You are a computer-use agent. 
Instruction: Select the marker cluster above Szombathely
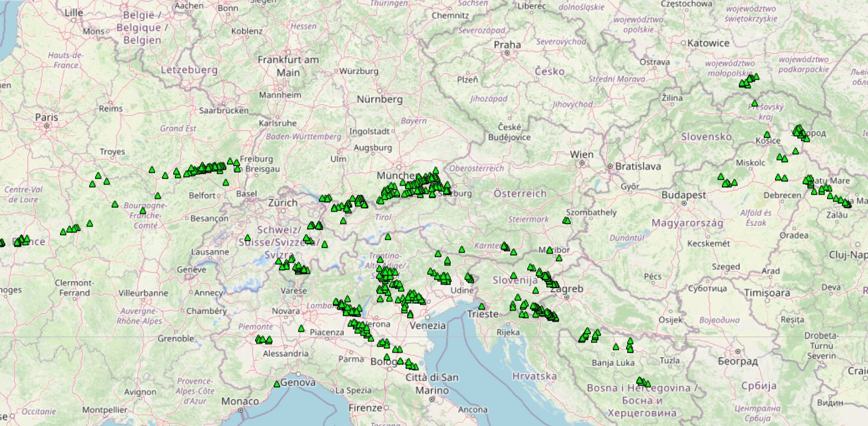click(x=567, y=220)
